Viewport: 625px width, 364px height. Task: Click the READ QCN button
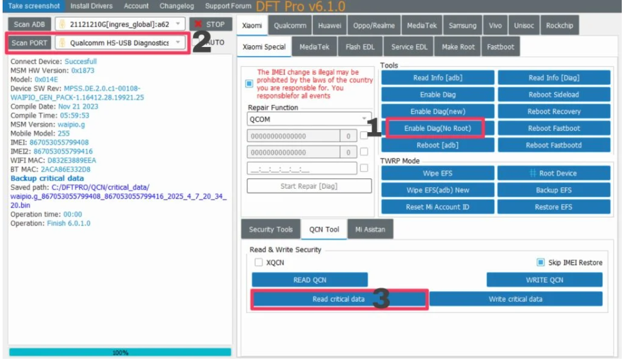[x=310, y=280]
